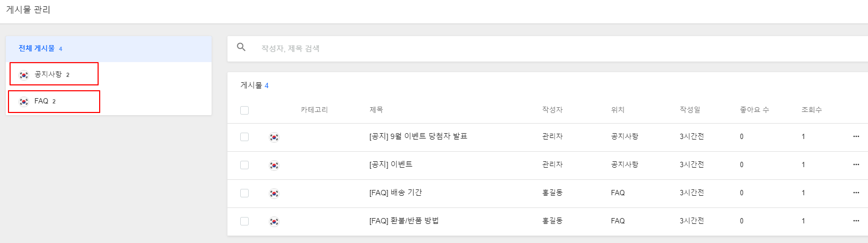Click the Korean flag icon beside FAQ category
Screen dimensions: 868x243
coord(24,101)
